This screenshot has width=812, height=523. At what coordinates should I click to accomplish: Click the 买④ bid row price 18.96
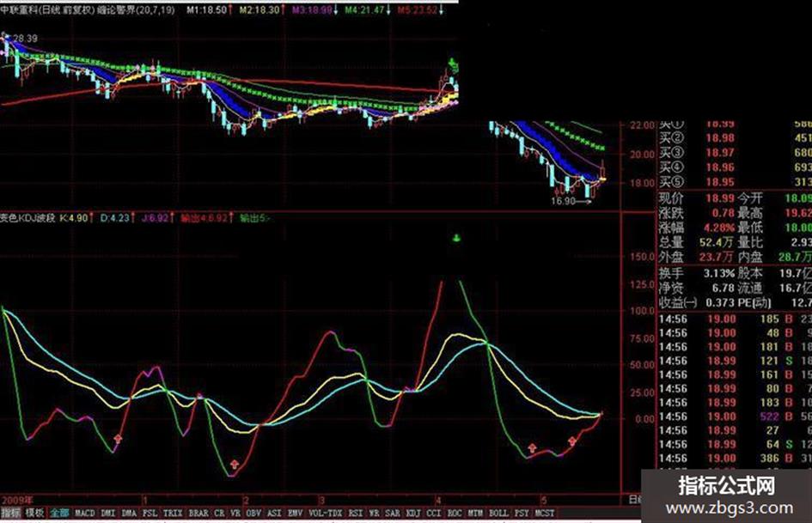(720, 167)
